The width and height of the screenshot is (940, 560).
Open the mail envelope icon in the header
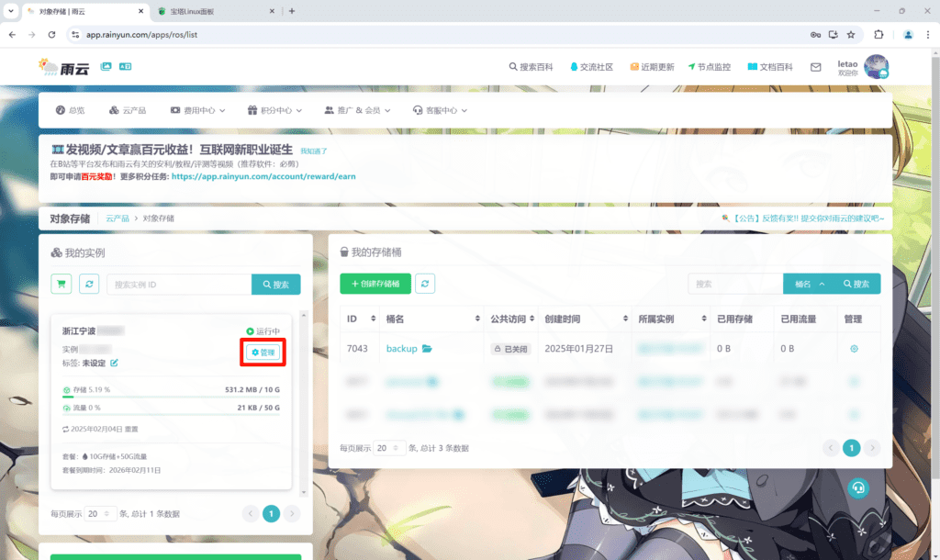[815, 67]
